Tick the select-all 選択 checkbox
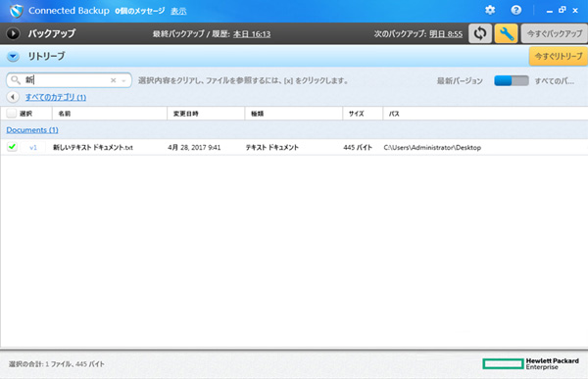This screenshot has width=588, height=379. pos(12,113)
